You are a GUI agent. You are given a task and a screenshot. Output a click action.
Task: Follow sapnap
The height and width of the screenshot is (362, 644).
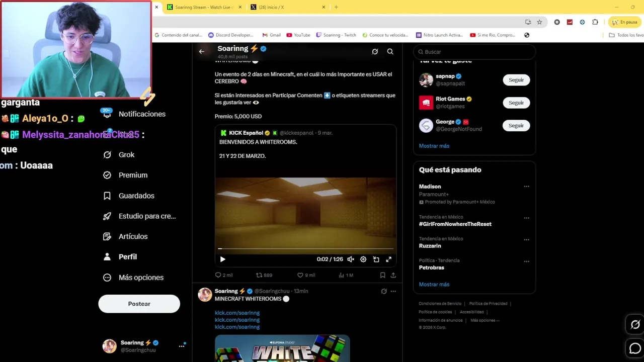pyautogui.click(x=516, y=80)
